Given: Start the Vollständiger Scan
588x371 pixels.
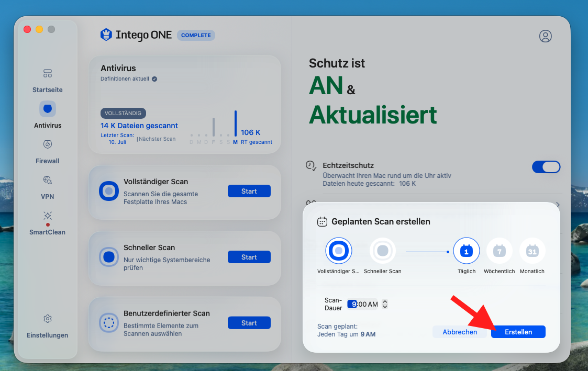Looking at the screenshot, I should [249, 191].
